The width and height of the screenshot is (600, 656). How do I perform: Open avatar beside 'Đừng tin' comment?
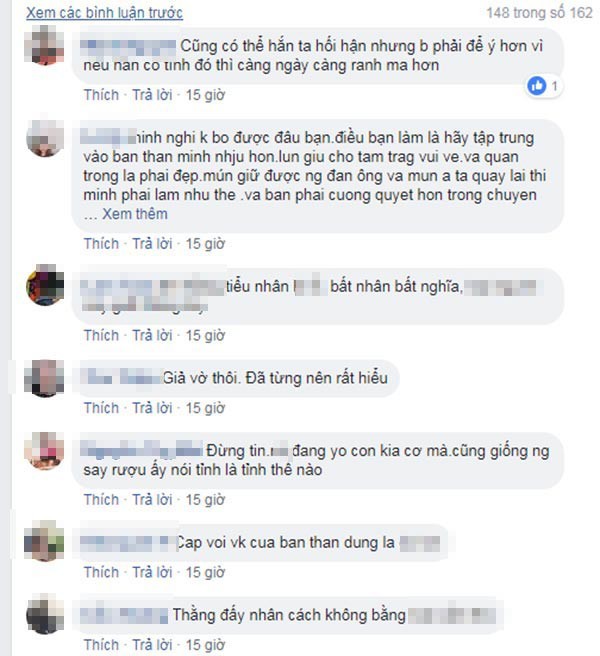tap(45, 451)
